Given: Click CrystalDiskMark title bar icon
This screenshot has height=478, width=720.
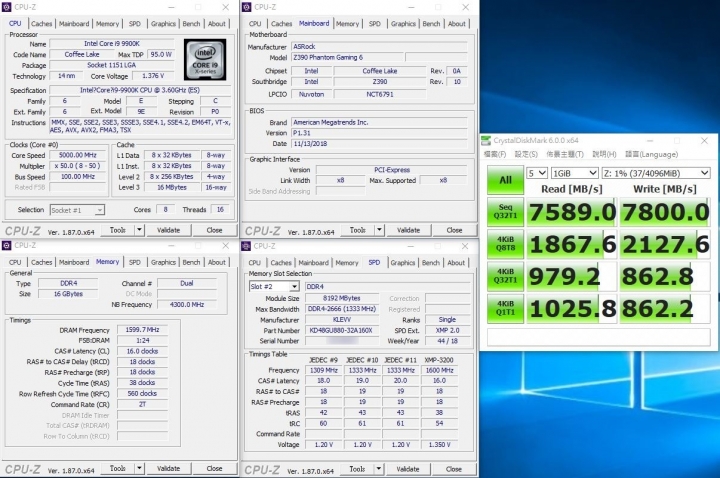Looking at the screenshot, I should pyautogui.click(x=486, y=140).
